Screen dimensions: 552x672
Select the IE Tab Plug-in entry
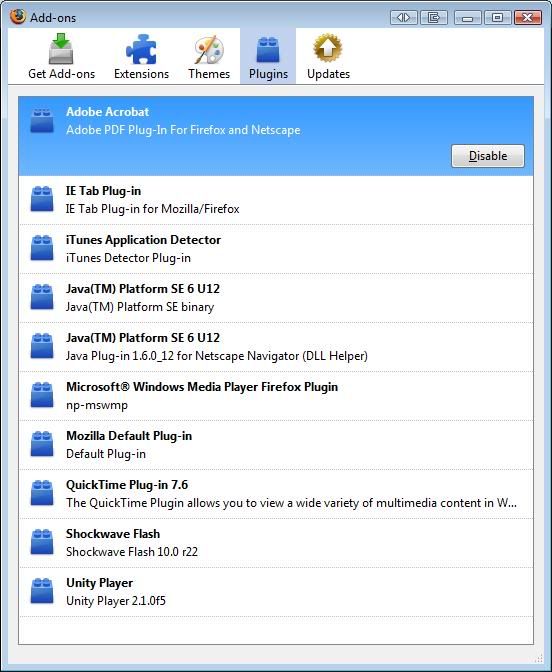point(276,200)
